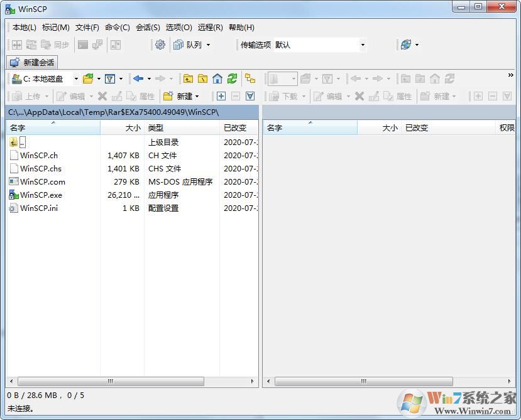Refresh the local directory listing
This screenshot has height=420, width=521.
point(233,78)
